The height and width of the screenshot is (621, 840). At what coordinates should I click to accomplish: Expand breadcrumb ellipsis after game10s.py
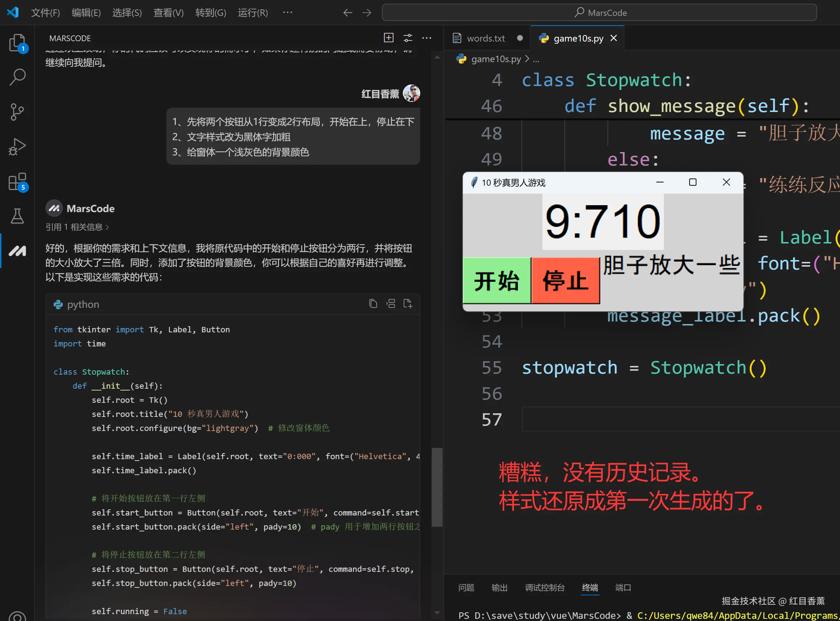click(536, 59)
